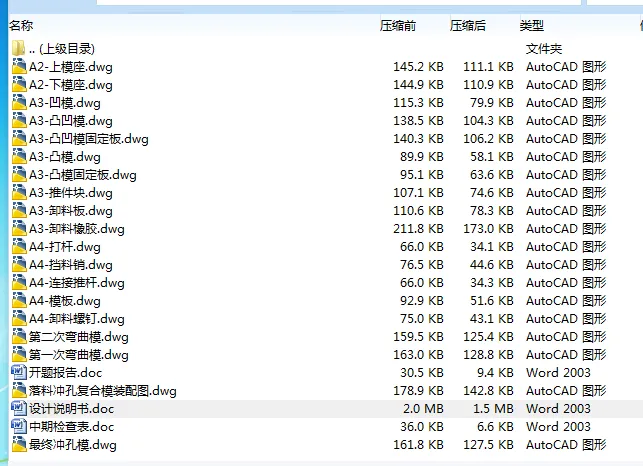Click the 第一次弯曲模.dwg file icon
Viewport: 643px width, 466px height.
click(x=19, y=355)
